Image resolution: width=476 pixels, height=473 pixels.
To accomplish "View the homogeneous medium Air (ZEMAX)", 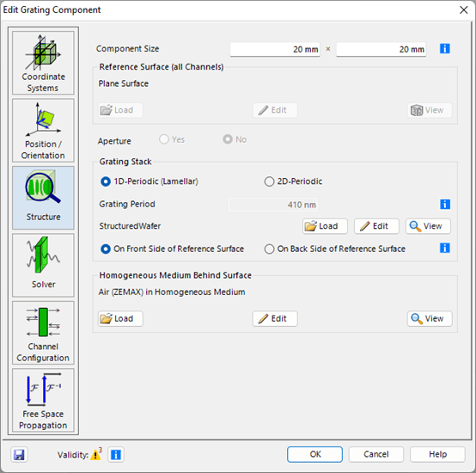I will [430, 319].
